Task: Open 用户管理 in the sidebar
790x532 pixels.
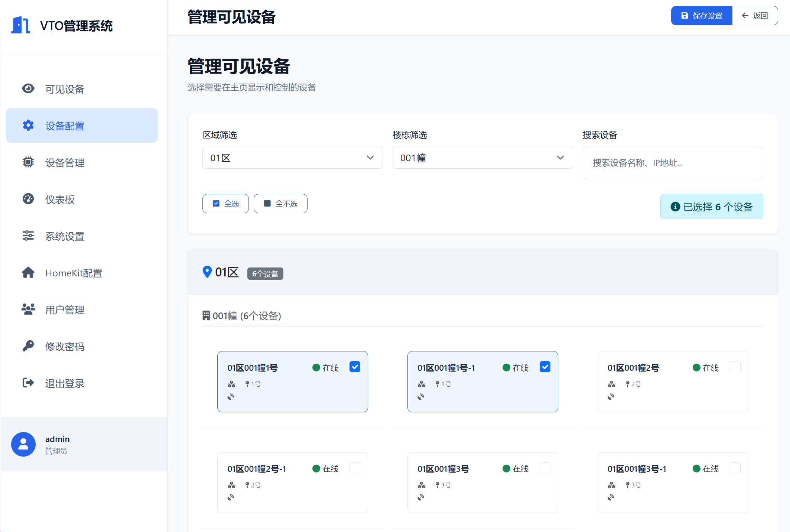Action: tap(65, 309)
